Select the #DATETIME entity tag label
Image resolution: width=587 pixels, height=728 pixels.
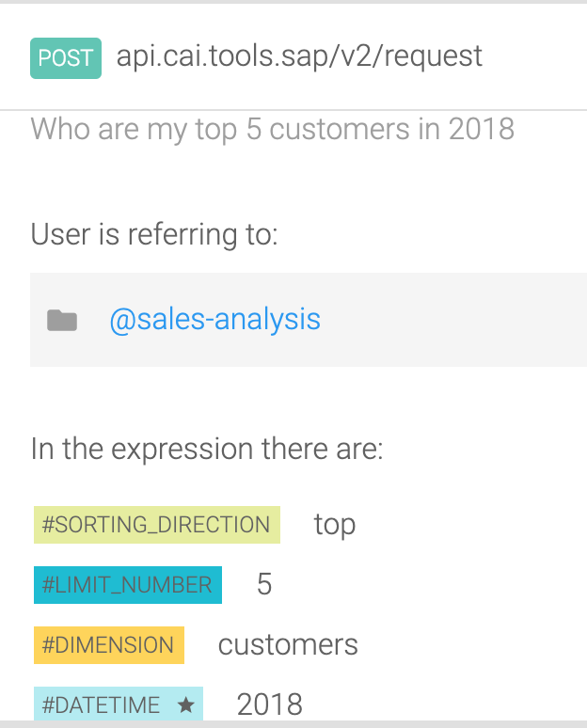tap(103, 704)
